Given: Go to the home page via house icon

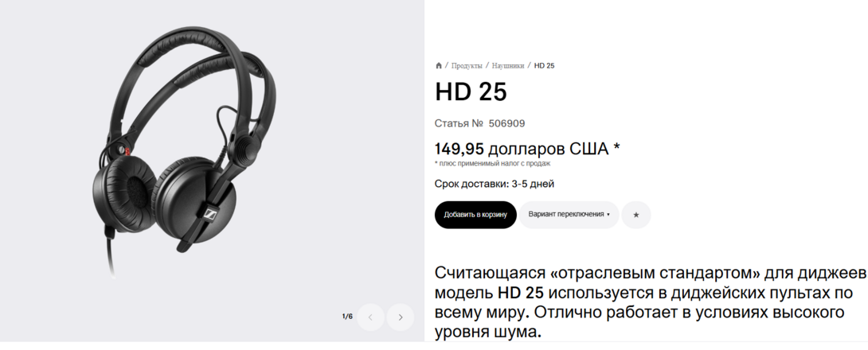Looking at the screenshot, I should click(x=439, y=66).
